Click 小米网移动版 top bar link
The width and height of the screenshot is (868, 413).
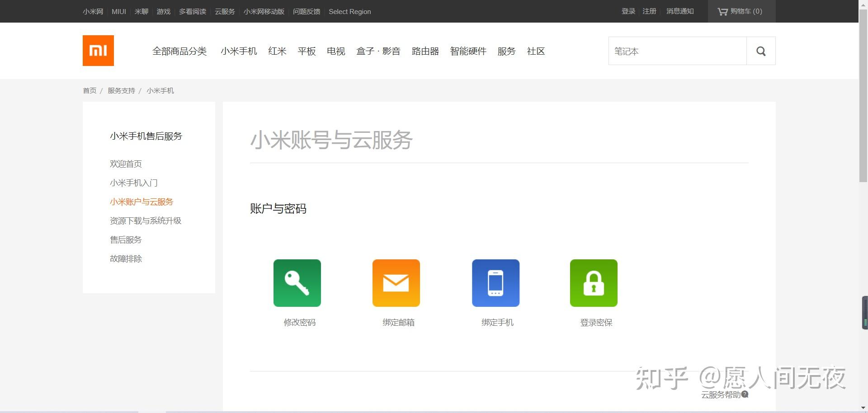(x=264, y=11)
